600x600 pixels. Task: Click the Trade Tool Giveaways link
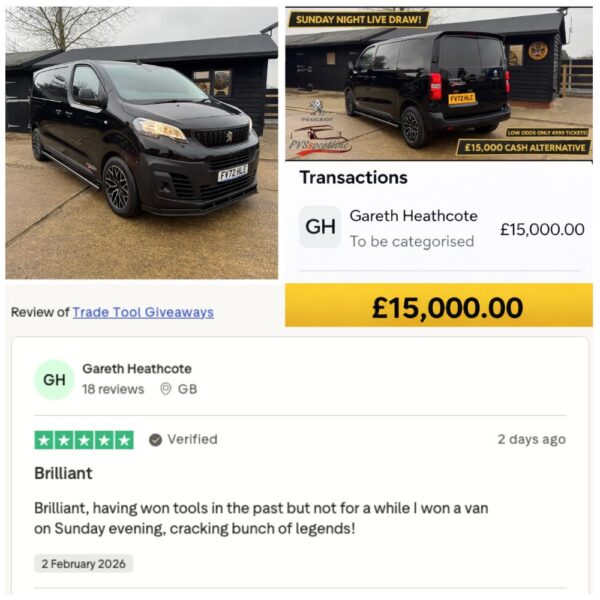coord(143,312)
